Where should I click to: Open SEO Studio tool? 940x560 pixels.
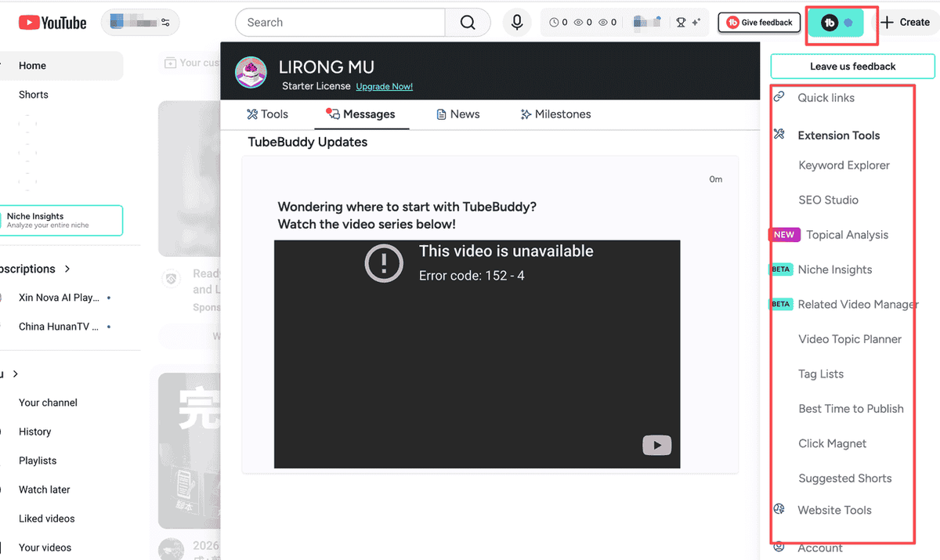[828, 200]
